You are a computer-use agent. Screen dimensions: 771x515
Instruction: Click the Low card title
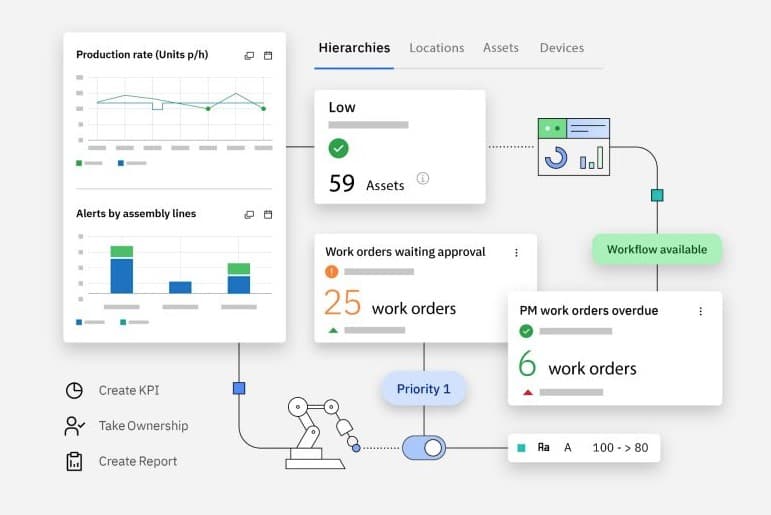pyautogui.click(x=342, y=107)
